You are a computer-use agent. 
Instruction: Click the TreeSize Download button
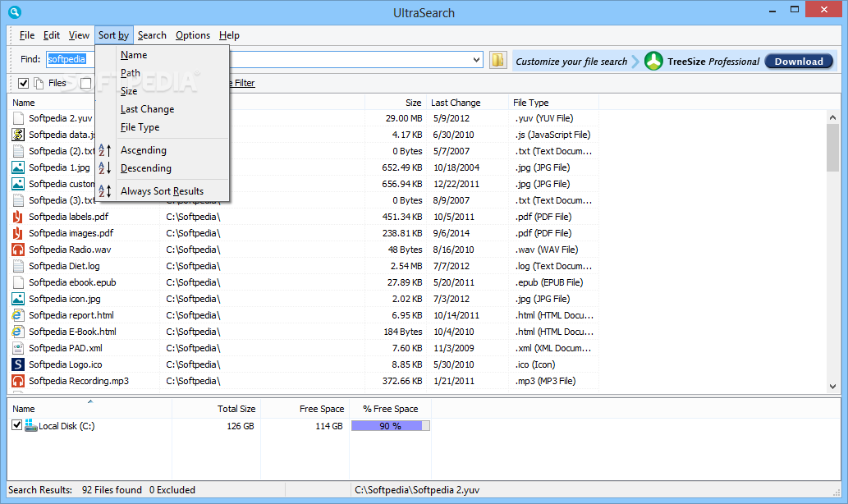click(799, 61)
